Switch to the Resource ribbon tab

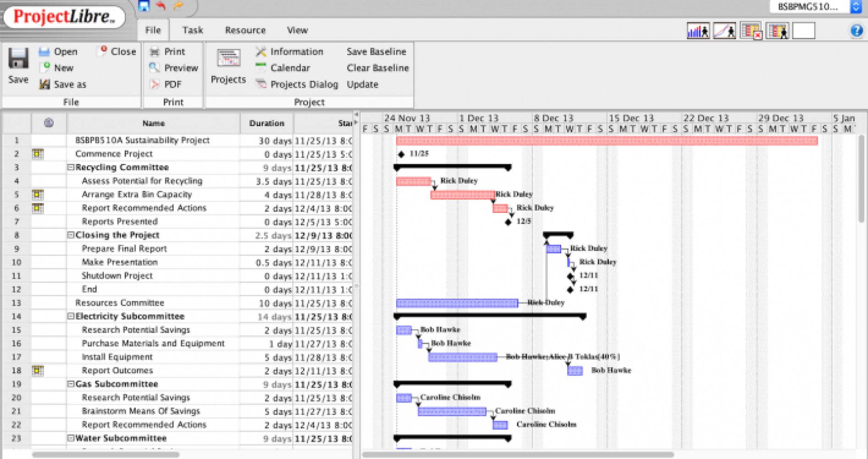[x=245, y=30]
